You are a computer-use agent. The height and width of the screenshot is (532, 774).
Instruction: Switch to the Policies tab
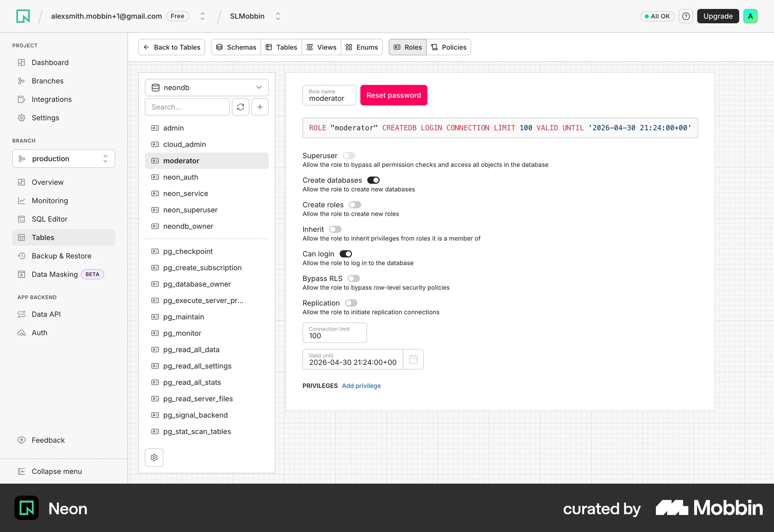(449, 47)
